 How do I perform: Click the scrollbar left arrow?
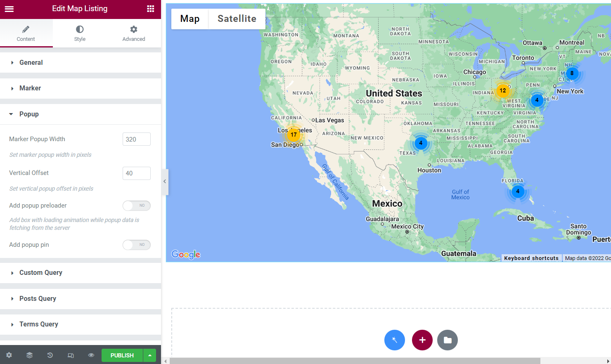point(166,361)
